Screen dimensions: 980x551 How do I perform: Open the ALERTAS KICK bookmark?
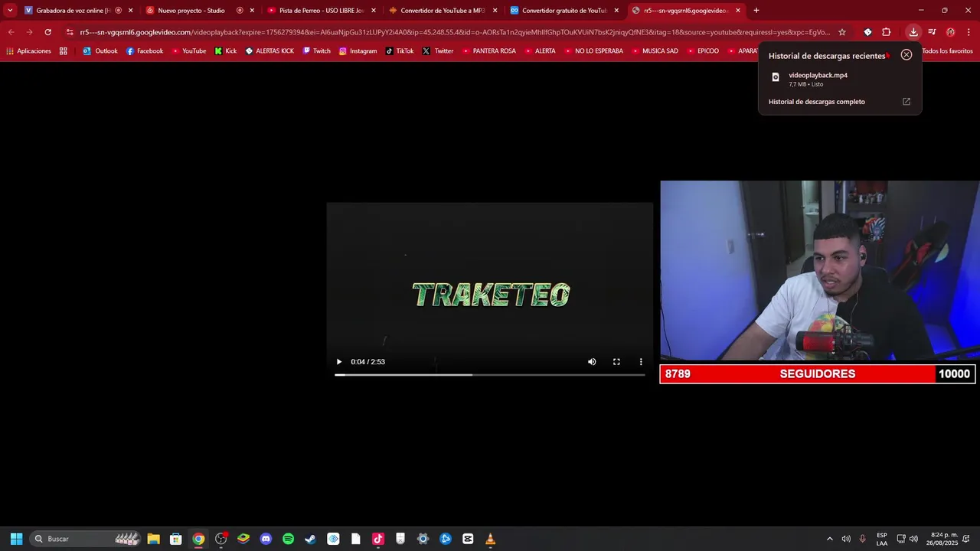(269, 51)
